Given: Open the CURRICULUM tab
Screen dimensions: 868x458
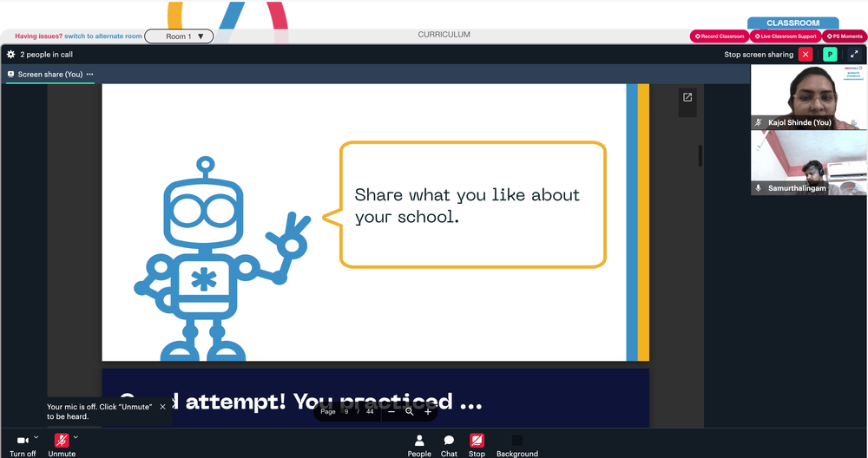Looking at the screenshot, I should point(444,35).
